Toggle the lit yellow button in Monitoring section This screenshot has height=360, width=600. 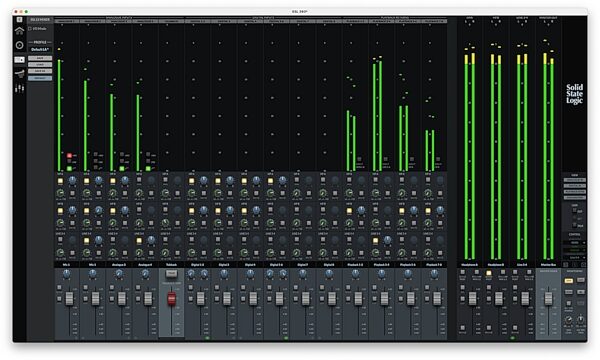coord(569,280)
